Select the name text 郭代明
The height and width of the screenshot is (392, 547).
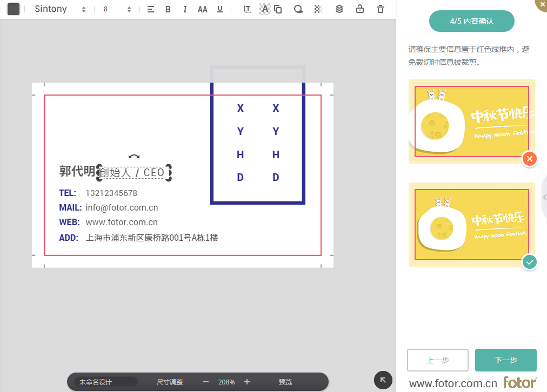(x=77, y=171)
